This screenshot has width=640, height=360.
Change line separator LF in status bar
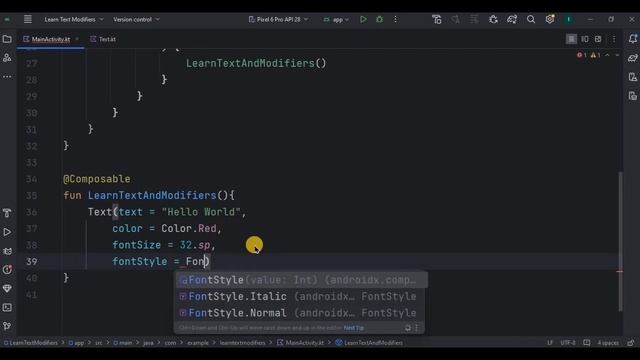coord(550,343)
